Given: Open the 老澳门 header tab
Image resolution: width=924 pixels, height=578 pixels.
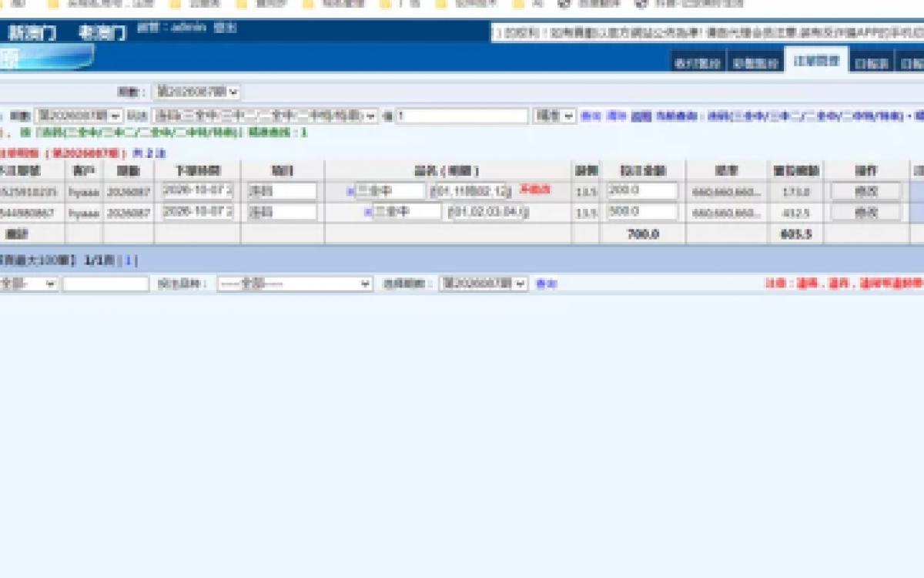Looking at the screenshot, I should click(102, 33).
